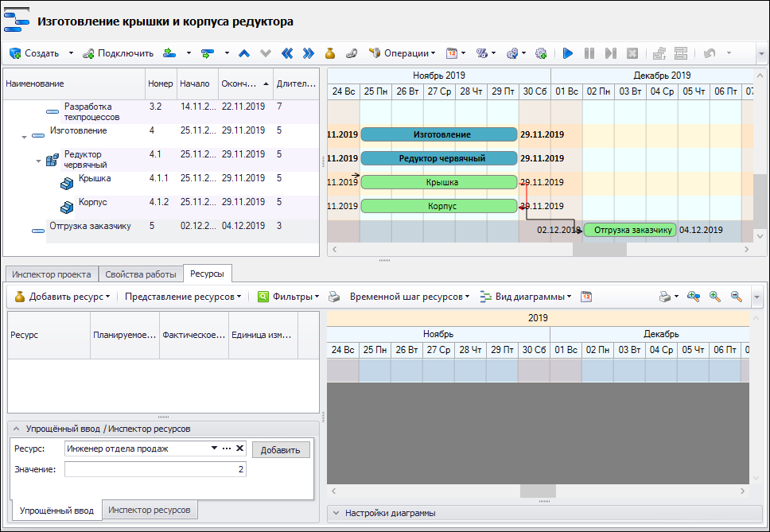Click the chain link icon in top toolbar
This screenshot has width=770, height=532.
(351, 53)
